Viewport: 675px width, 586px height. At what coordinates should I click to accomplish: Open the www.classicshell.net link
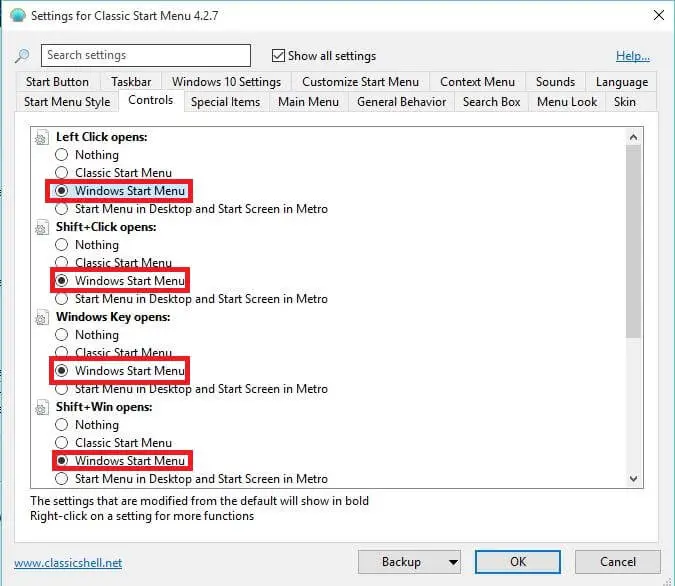68,563
